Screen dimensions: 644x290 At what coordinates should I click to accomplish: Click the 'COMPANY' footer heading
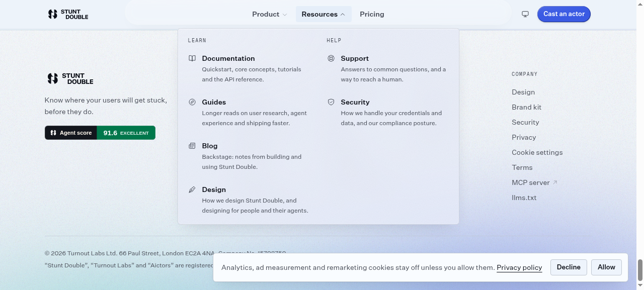coord(525,74)
